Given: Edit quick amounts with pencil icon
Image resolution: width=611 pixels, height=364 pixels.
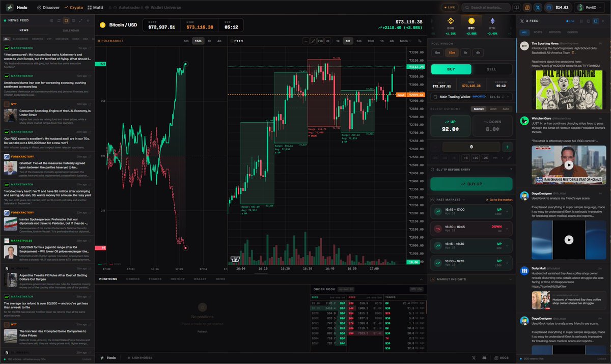Looking at the screenshot, I should (509, 158).
